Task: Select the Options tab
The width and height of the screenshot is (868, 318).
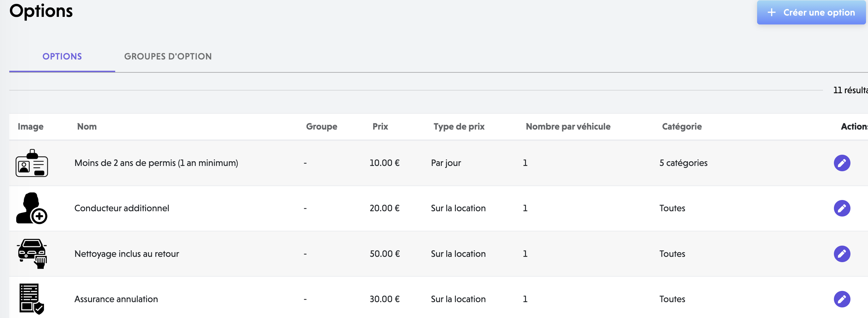Action: tap(62, 57)
